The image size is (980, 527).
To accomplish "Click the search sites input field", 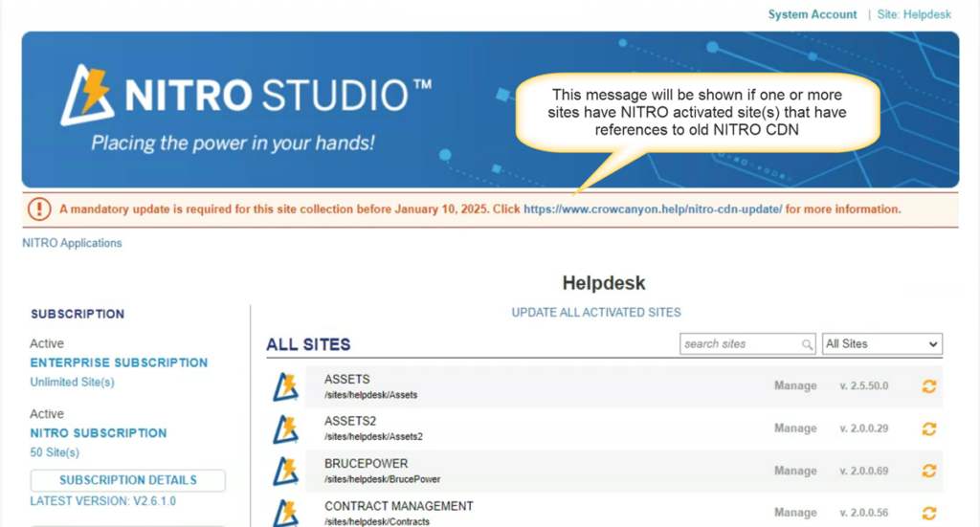I will coord(739,344).
